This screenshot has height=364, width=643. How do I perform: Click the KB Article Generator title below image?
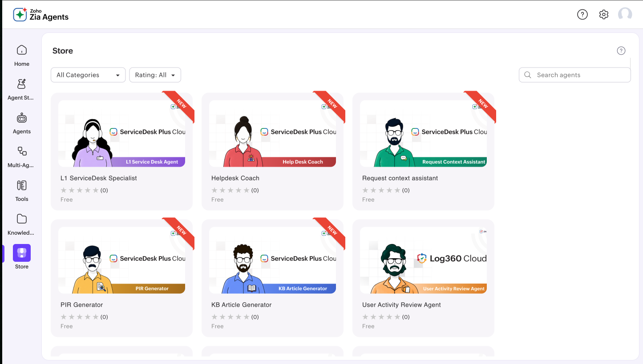242,305
